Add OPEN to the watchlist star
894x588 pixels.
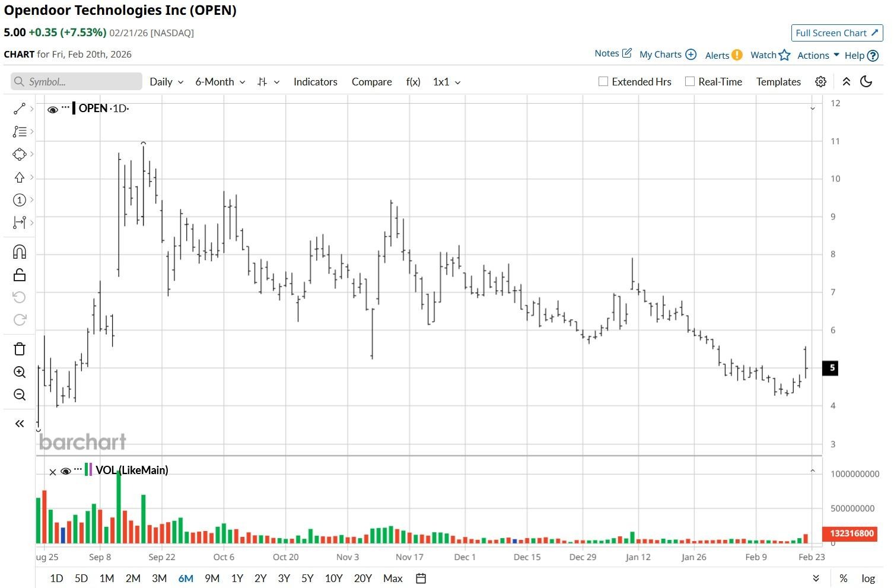pos(770,55)
